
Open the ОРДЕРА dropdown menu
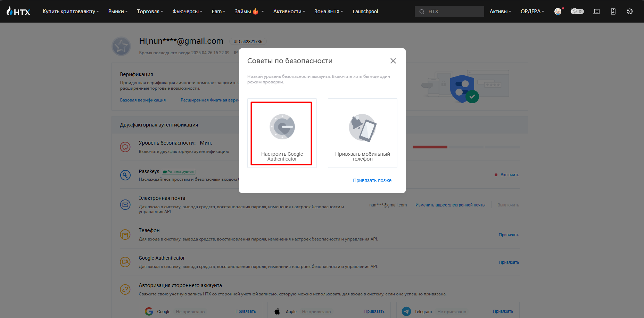pos(532,11)
